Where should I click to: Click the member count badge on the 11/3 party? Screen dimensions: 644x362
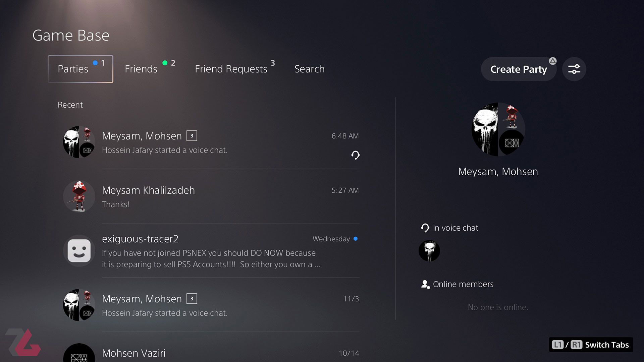[192, 299]
